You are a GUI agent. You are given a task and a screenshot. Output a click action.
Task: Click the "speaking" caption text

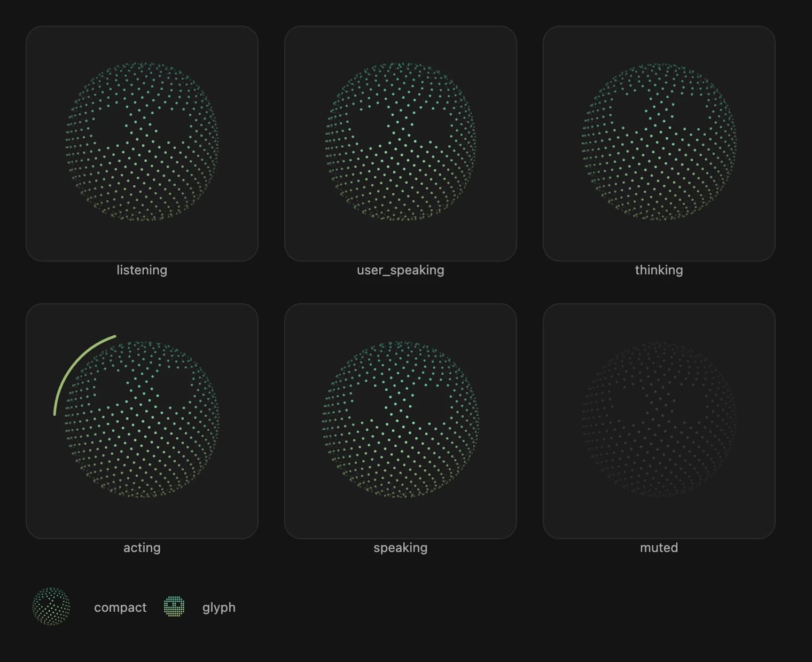pos(401,548)
